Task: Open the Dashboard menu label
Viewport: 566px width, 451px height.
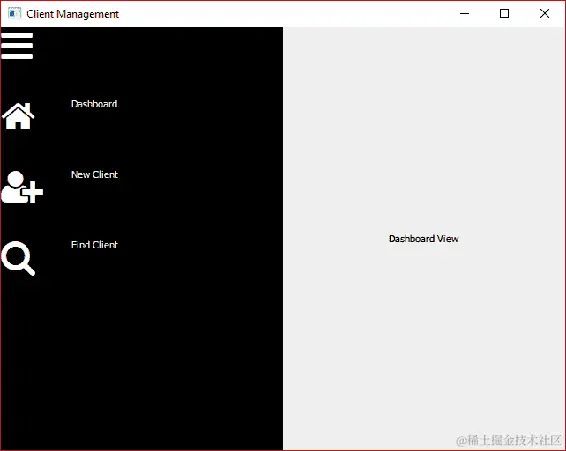Action: 94,104
